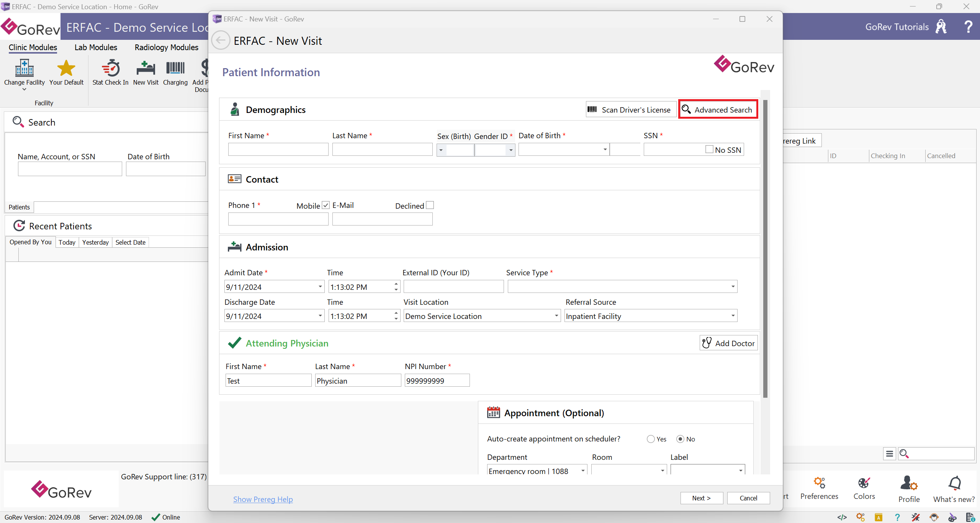The image size is (980, 523).
Task: Switch to Clinic Modules tab
Action: coord(33,47)
